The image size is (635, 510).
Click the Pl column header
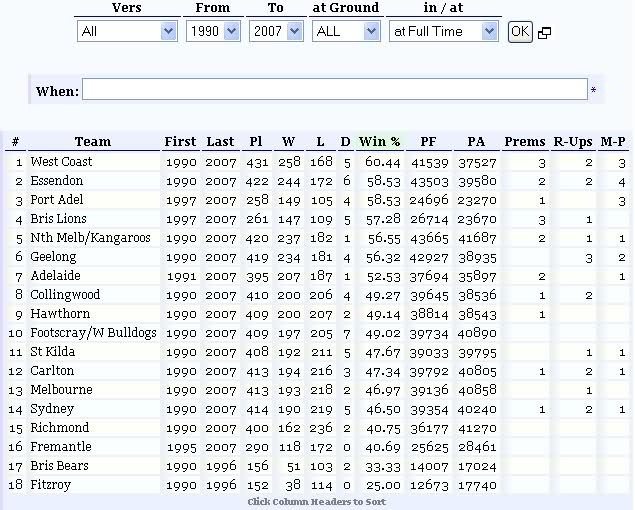pyautogui.click(x=256, y=142)
